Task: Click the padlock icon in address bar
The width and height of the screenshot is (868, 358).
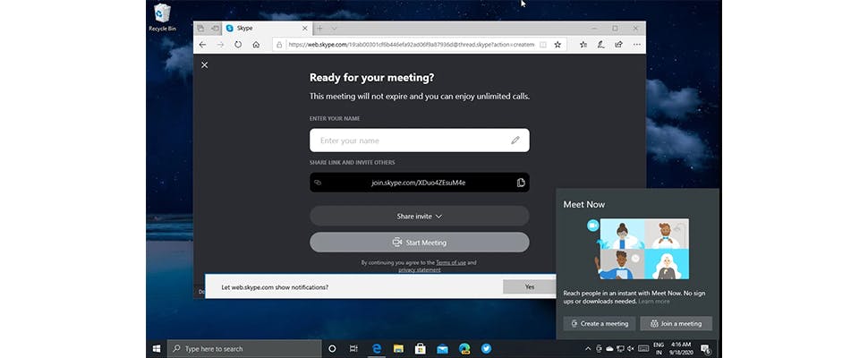Action: [279, 45]
